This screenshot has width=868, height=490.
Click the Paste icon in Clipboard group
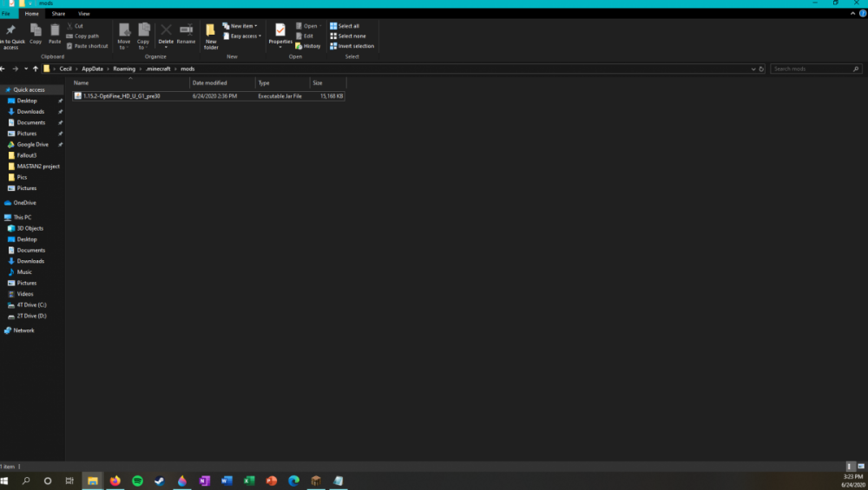tap(55, 33)
